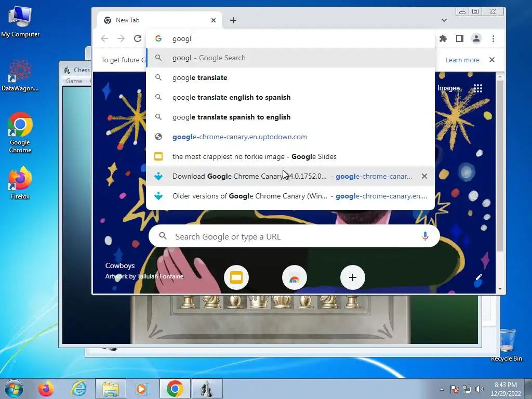Open the network tray icon
The width and height of the screenshot is (532, 399).
coord(467,389)
